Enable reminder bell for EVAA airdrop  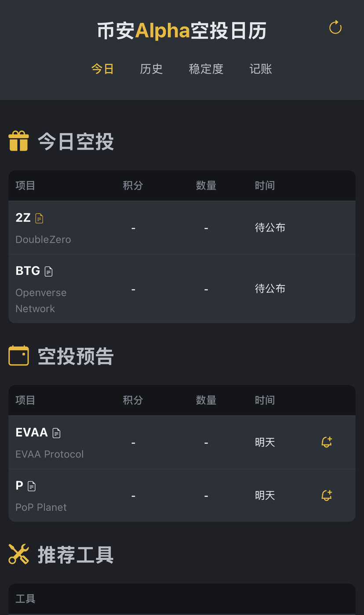[326, 442]
